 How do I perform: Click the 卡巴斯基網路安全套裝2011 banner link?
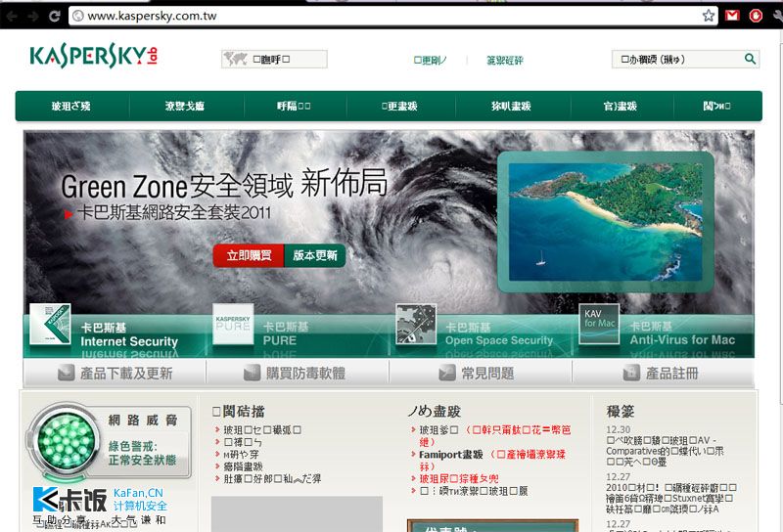tap(174, 213)
